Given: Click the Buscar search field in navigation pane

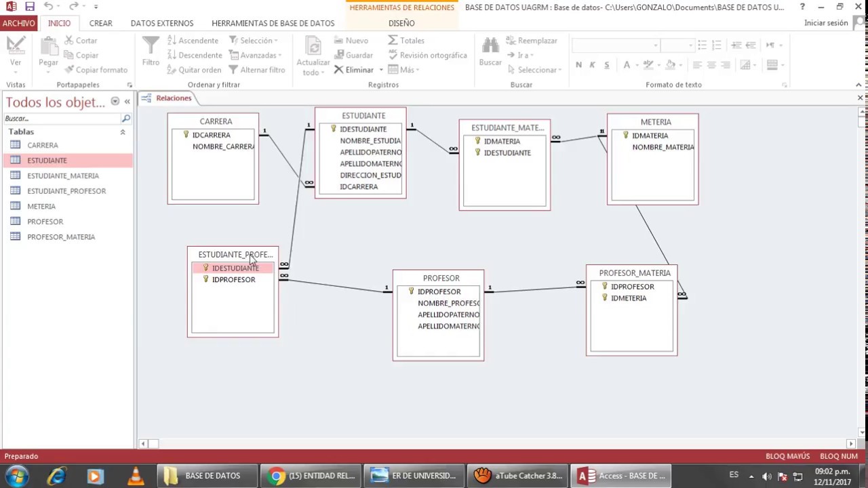Looking at the screenshot, I should pos(62,119).
